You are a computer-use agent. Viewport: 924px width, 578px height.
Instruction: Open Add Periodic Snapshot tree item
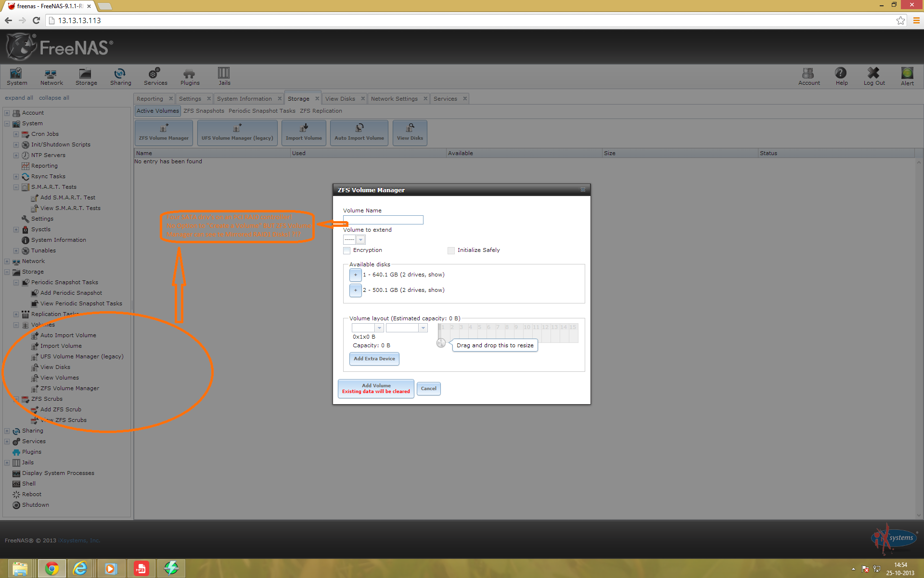[x=71, y=293]
